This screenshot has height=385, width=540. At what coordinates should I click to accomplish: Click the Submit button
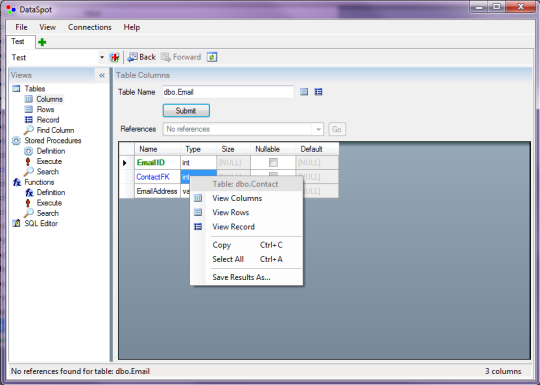pyautogui.click(x=186, y=111)
